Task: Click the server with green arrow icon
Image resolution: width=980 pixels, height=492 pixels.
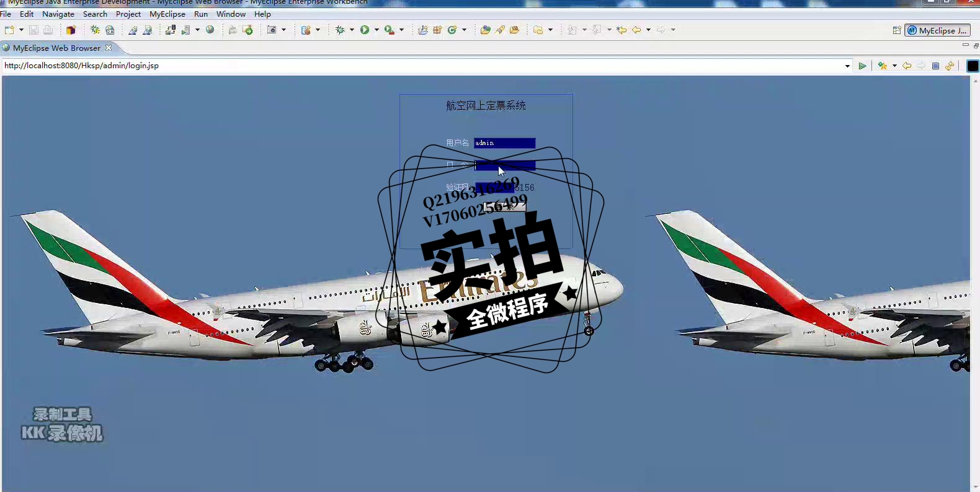Action: point(185,30)
